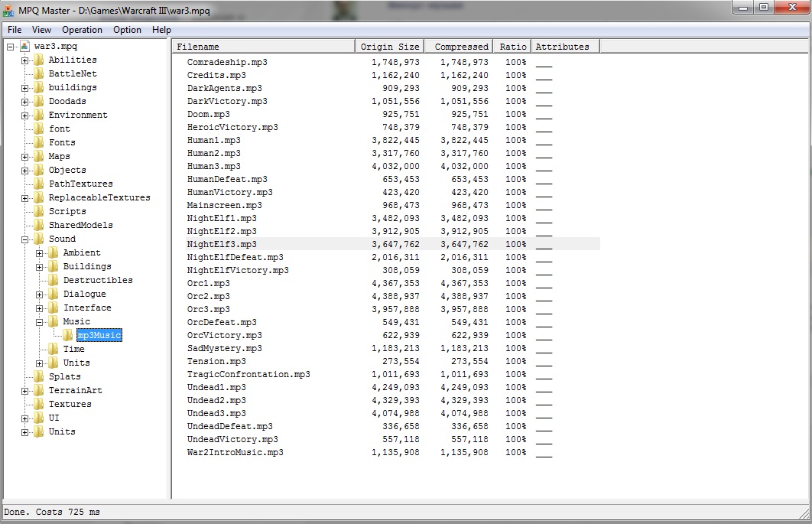Expand the buildings folder node

25,88
